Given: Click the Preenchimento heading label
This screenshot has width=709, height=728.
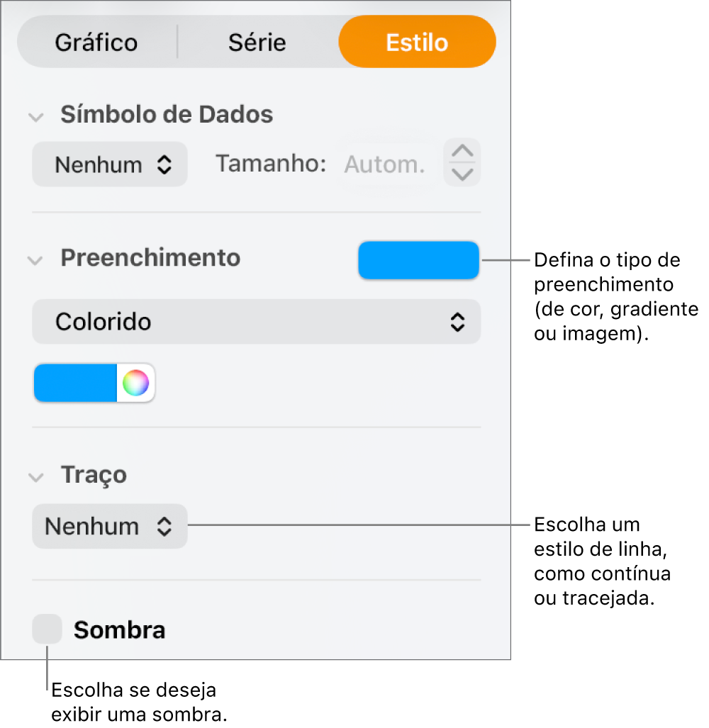Looking at the screenshot, I should tap(150, 258).
